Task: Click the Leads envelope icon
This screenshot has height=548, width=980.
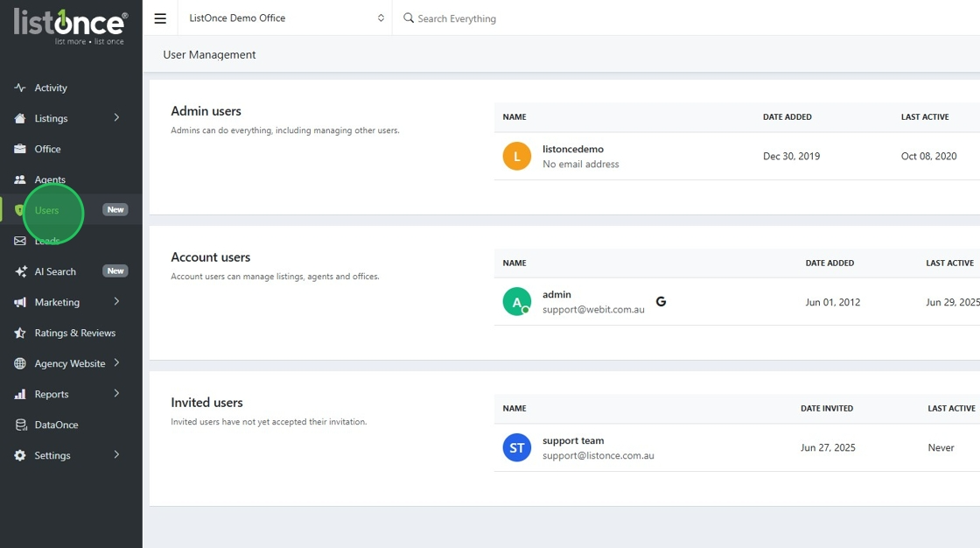Action: pyautogui.click(x=20, y=241)
